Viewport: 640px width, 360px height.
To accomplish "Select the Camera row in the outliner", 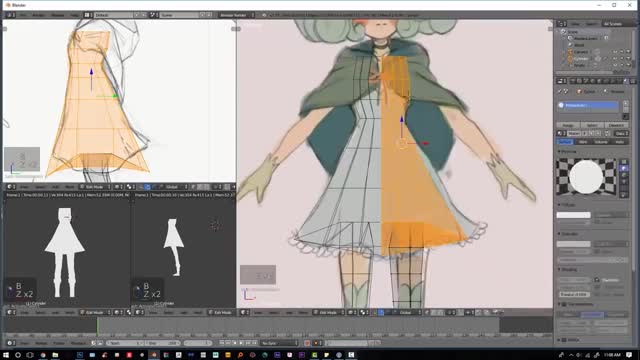I will 581,52.
